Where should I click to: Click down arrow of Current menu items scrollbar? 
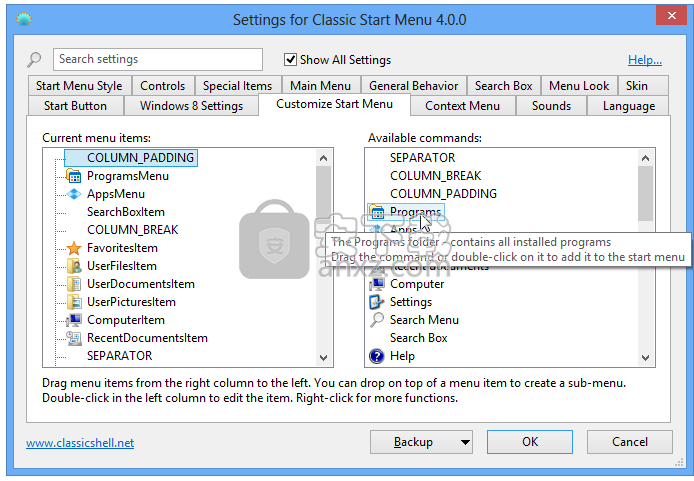(x=324, y=358)
